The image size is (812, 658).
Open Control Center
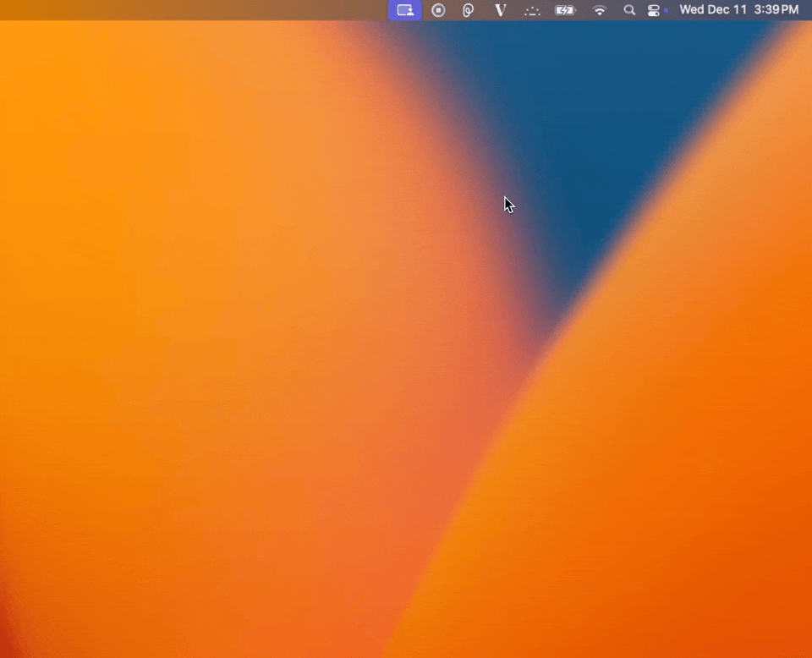coord(654,10)
